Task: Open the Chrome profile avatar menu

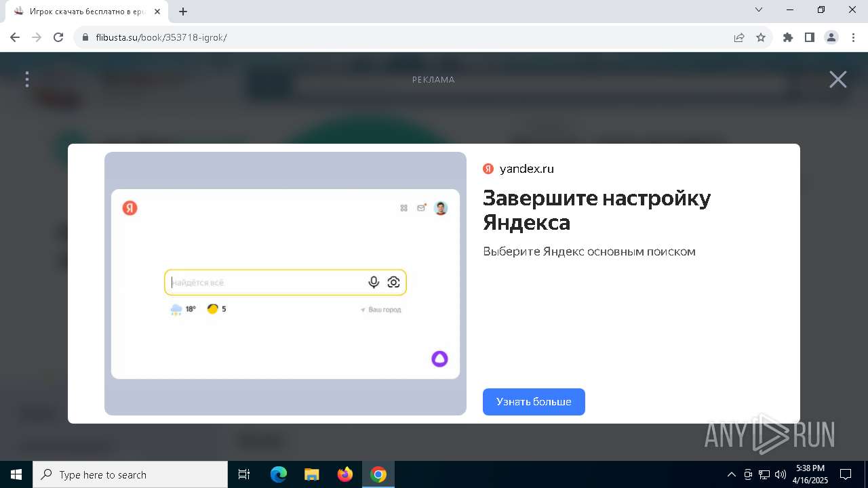Action: tap(831, 37)
